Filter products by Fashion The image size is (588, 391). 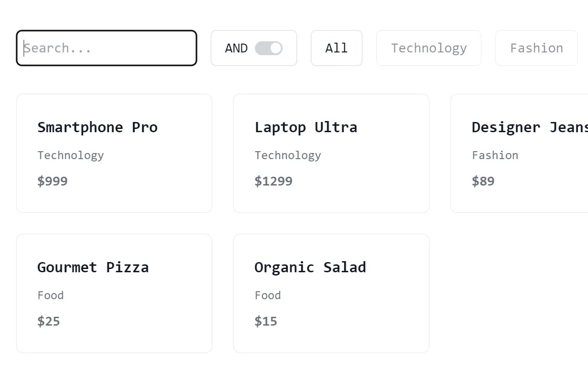click(x=536, y=48)
